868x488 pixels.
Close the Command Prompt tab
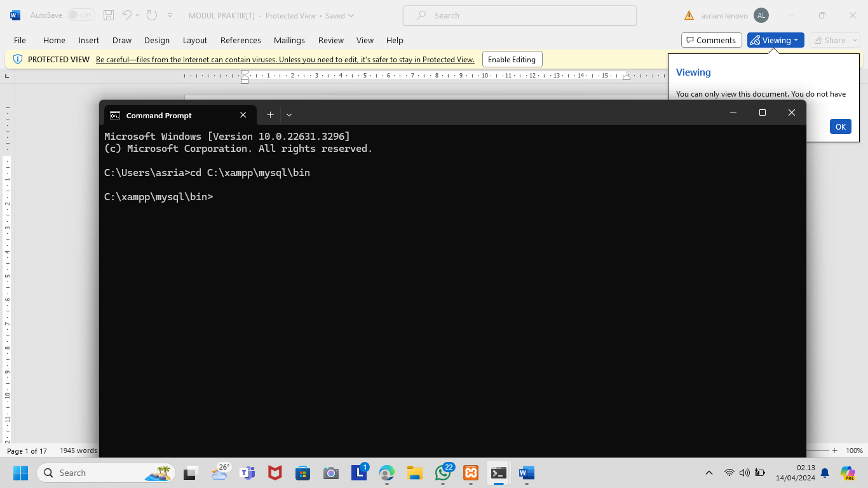(x=243, y=115)
